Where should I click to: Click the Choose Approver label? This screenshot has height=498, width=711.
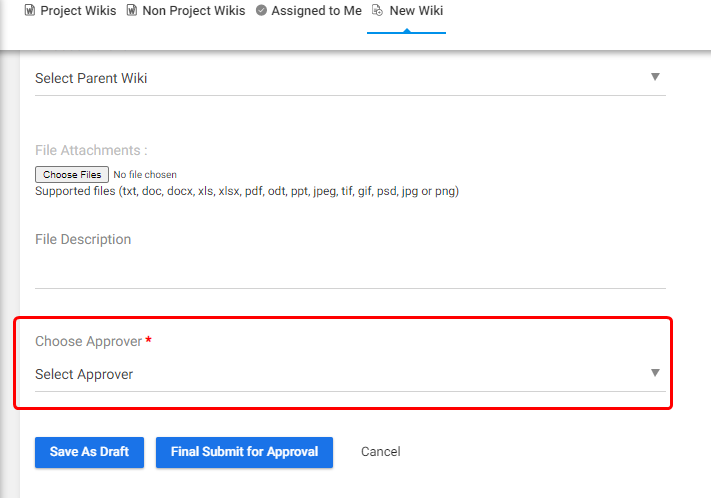pos(89,341)
